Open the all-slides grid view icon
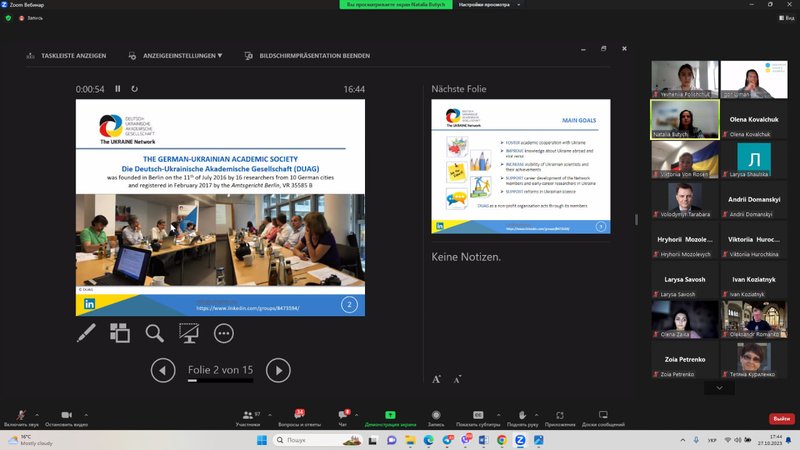 [120, 333]
